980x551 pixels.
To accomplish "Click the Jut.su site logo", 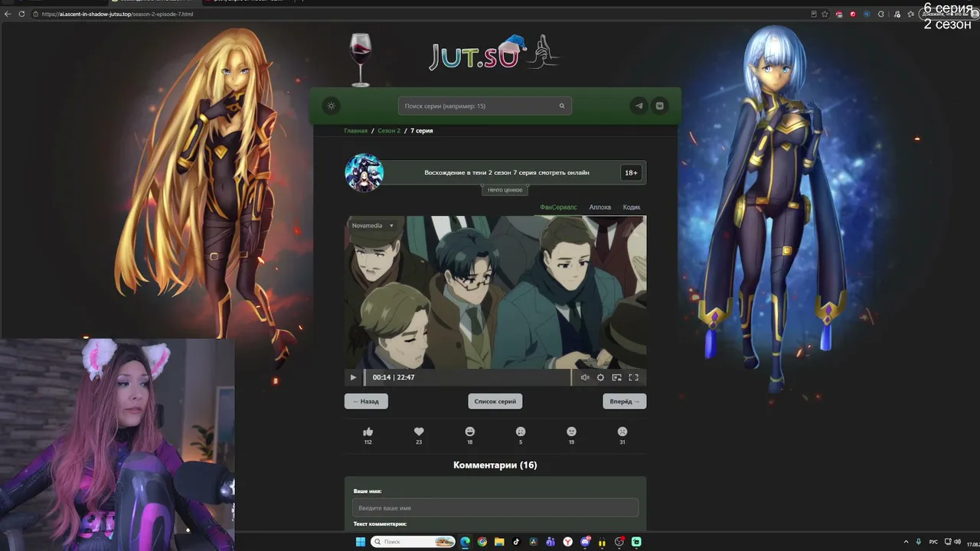I will coord(494,54).
